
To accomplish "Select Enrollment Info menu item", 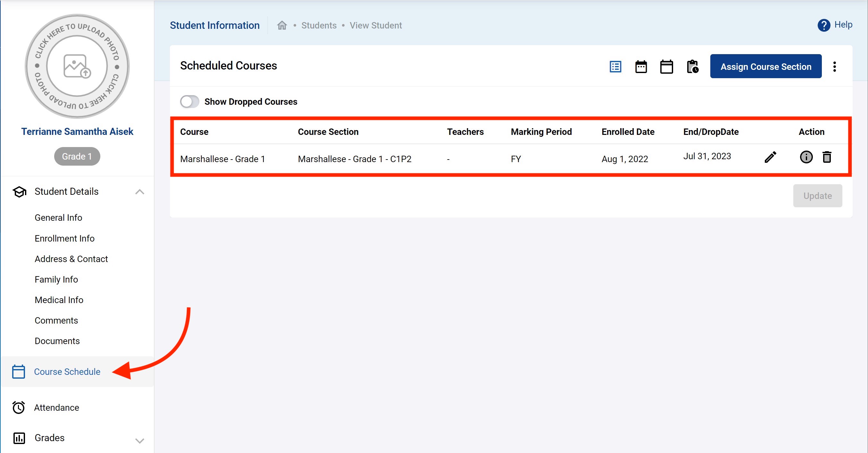I will pyautogui.click(x=64, y=238).
